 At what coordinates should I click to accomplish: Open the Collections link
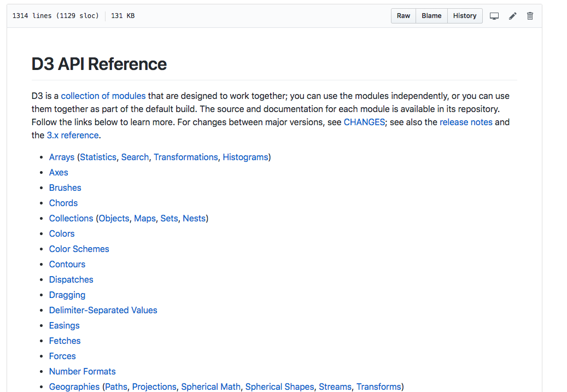71,219
